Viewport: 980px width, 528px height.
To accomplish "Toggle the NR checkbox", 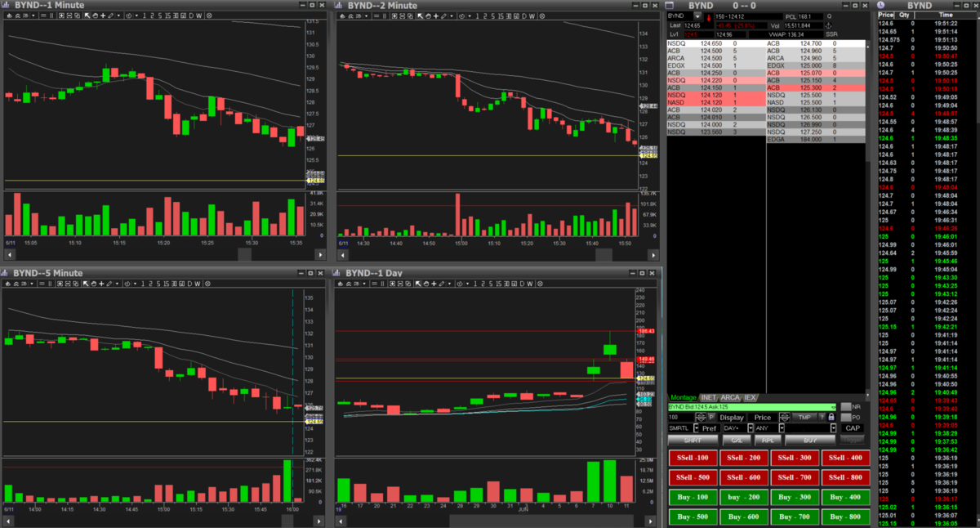I will 846,407.
